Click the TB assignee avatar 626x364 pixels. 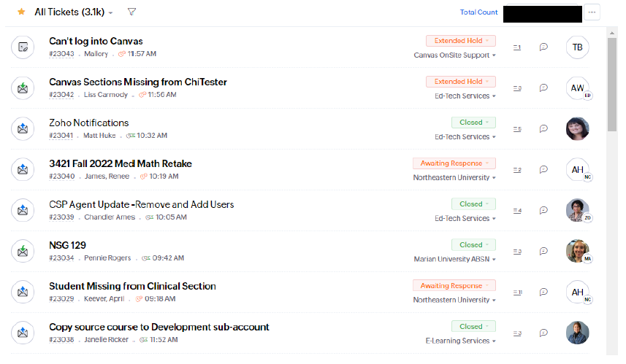(x=577, y=47)
